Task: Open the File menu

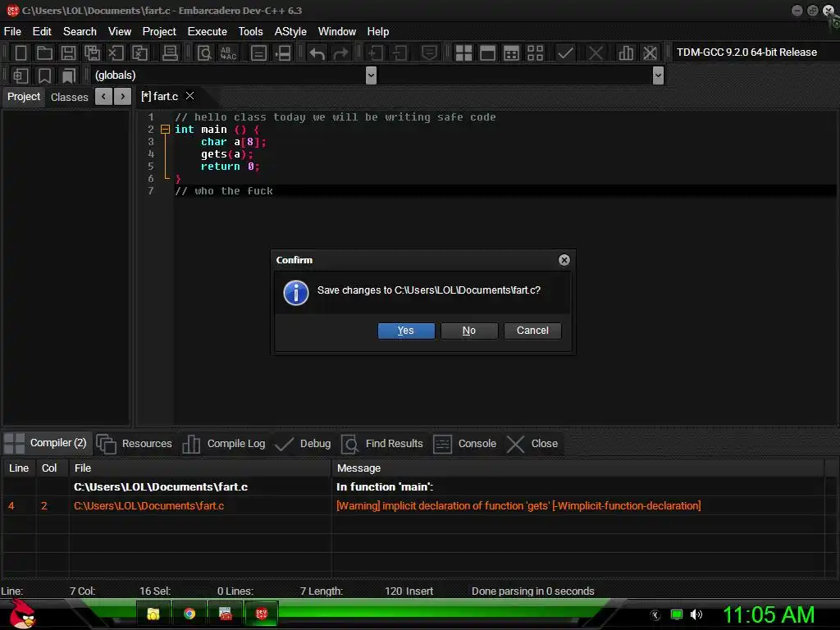Action: pyautogui.click(x=12, y=32)
